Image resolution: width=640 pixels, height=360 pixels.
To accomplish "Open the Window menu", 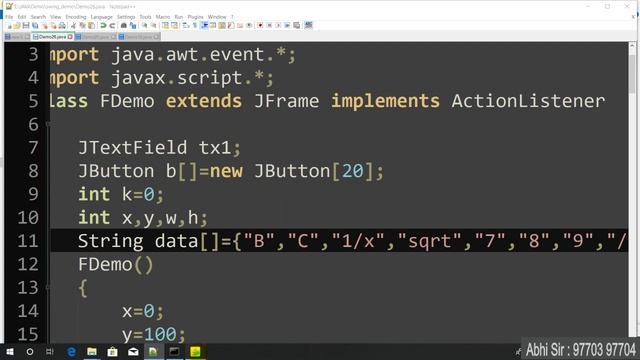I will pyautogui.click(x=217, y=17).
